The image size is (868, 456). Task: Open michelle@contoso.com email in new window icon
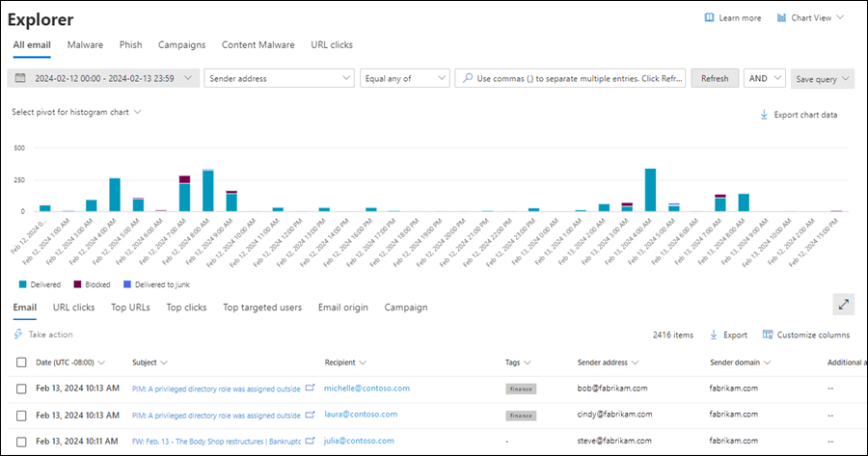(x=311, y=388)
